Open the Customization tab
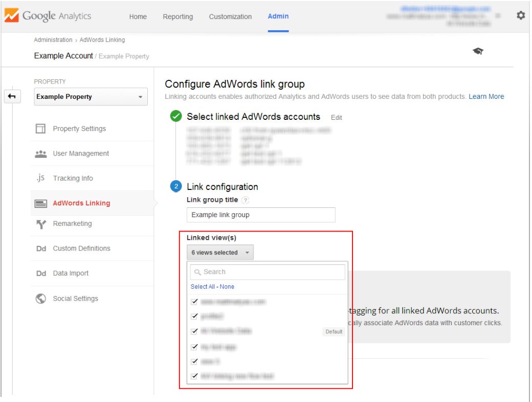 (x=230, y=16)
